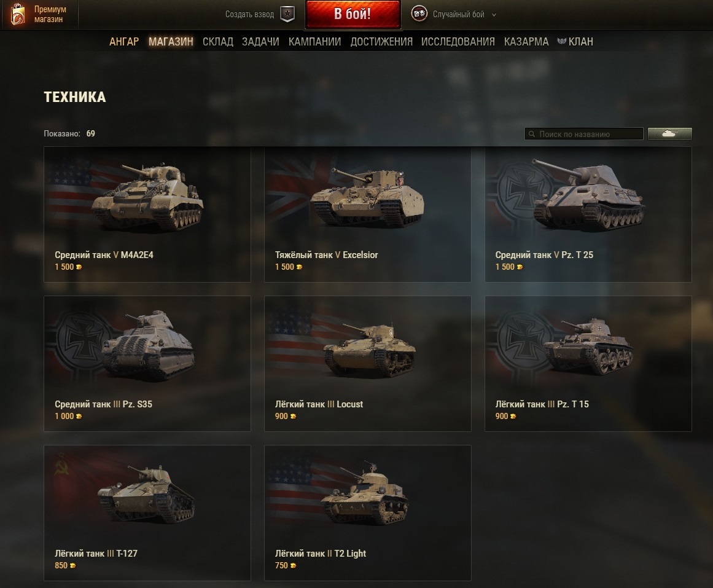This screenshot has width=713, height=588.
Task: Click the magnifier icon in the search box
Action: [532, 134]
